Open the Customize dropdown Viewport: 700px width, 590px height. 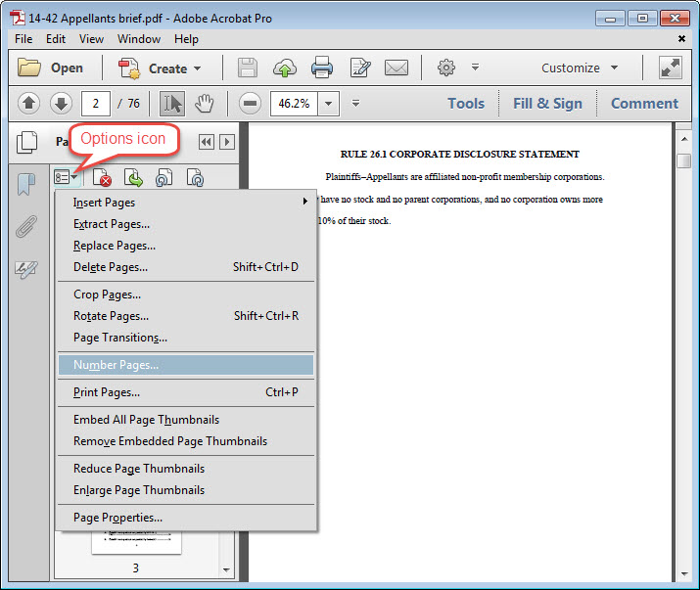click(580, 68)
